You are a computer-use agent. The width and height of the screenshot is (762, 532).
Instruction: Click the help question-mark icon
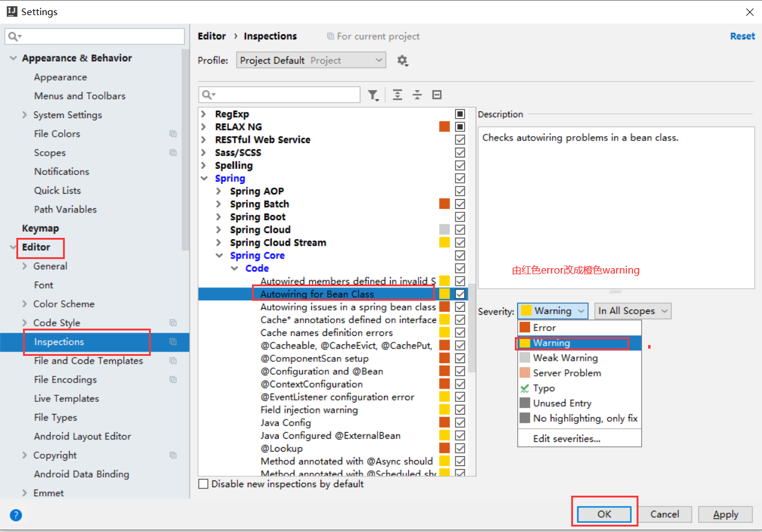[x=16, y=514]
